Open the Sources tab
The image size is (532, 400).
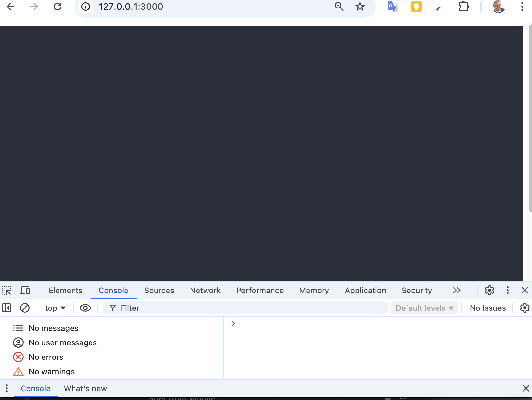coord(159,291)
